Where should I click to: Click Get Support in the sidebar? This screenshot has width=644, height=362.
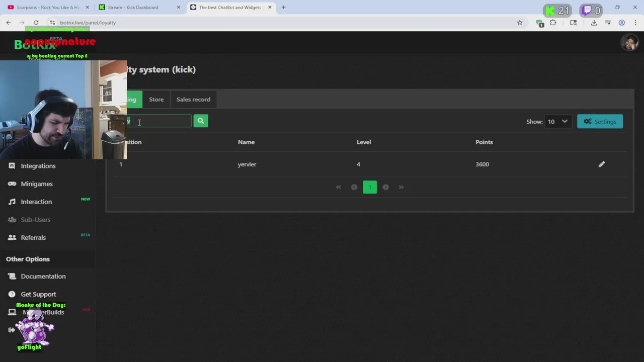pos(38,294)
